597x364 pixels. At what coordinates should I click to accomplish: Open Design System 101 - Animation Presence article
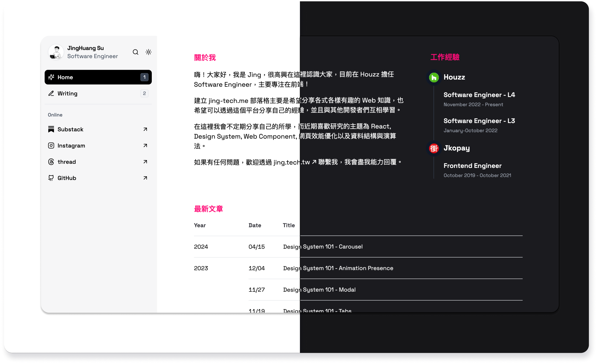point(338,268)
